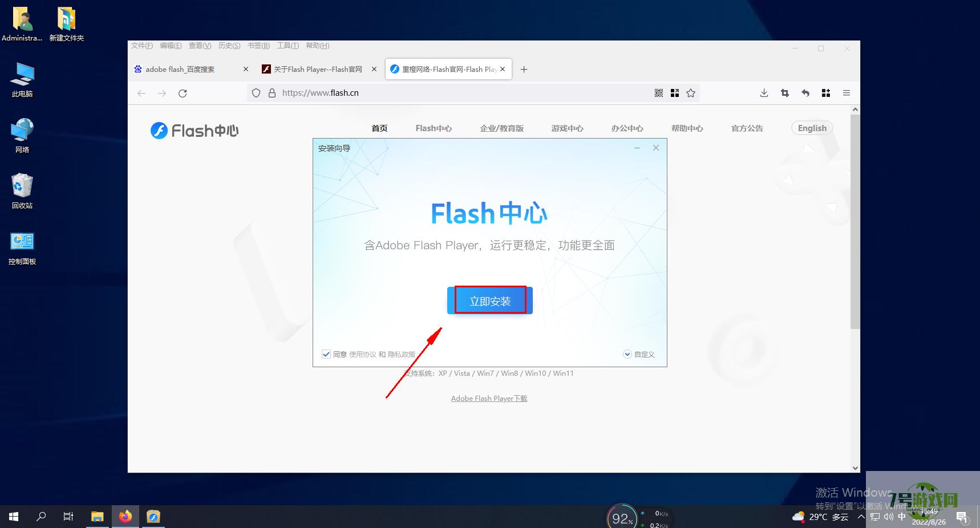
Task: Click the screenshot crop icon in toolbar
Action: 785,93
